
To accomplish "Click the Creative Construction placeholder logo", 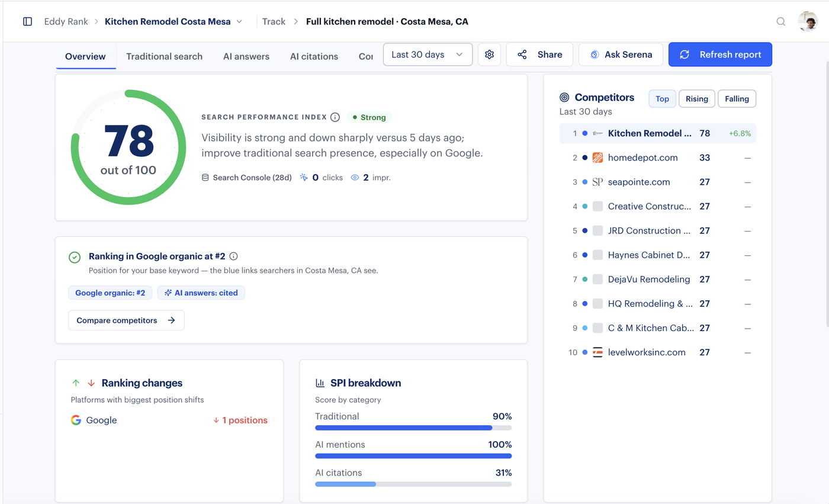I will point(597,206).
